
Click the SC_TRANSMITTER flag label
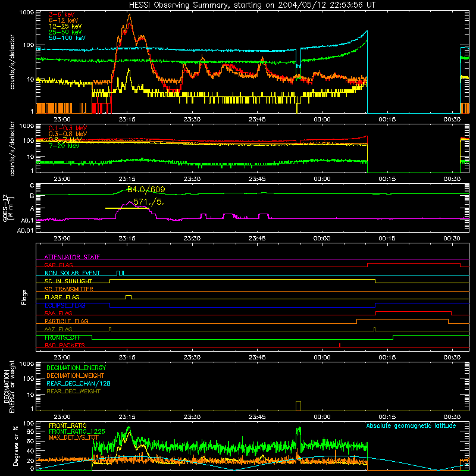coord(69,289)
